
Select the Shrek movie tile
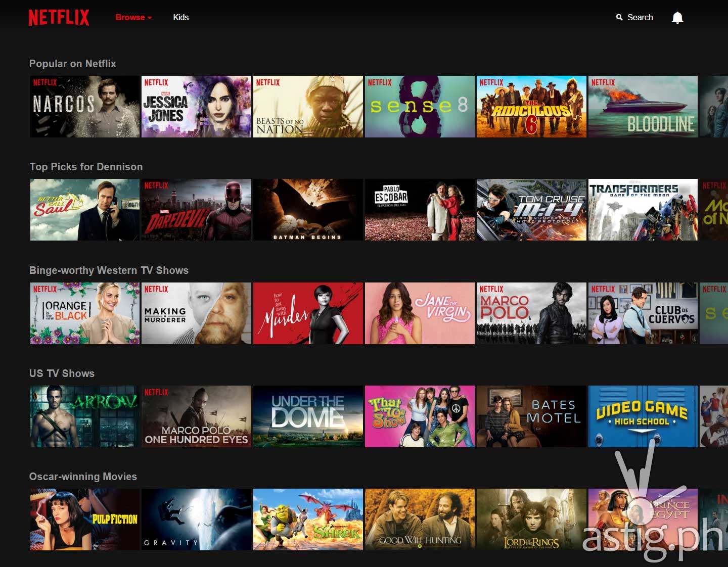click(x=308, y=519)
